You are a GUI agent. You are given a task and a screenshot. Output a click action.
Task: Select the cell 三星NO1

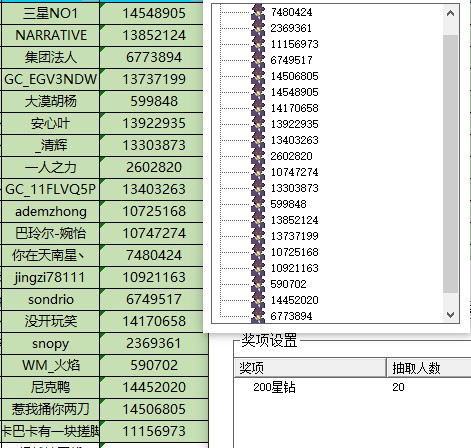[x=50, y=13]
